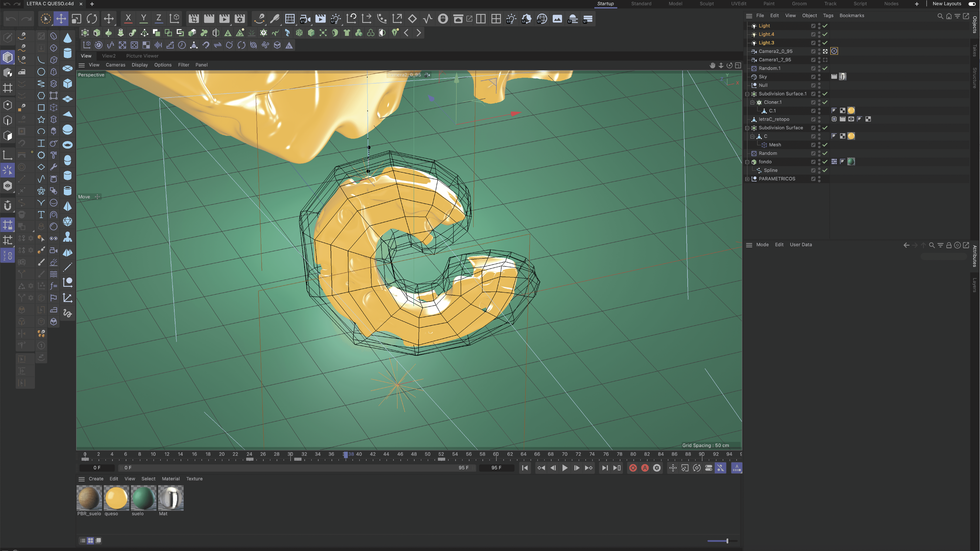Toggle enable checkmark for Cloner.1

(x=825, y=102)
